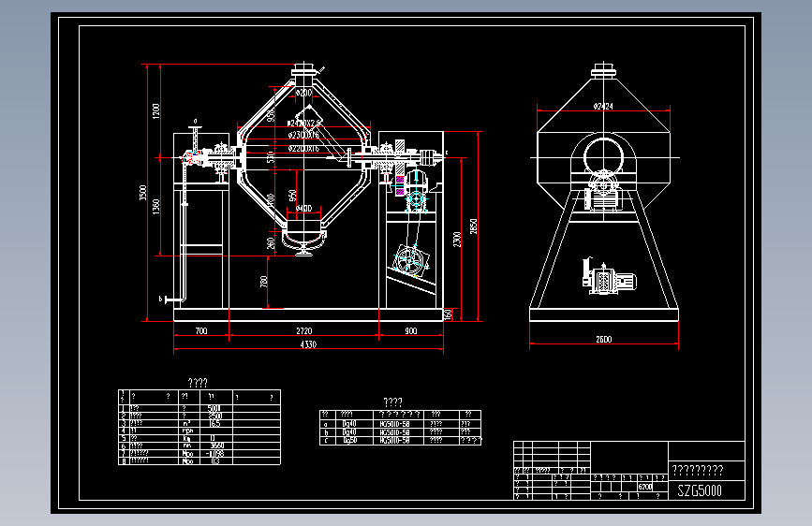Select the lower motor in the side view

[x=610, y=278]
